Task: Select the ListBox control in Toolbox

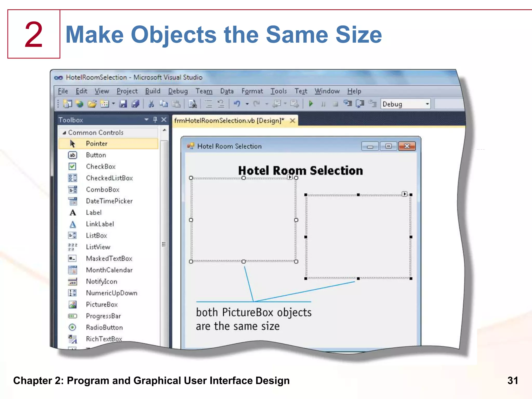Action: pyautogui.click(x=109, y=235)
